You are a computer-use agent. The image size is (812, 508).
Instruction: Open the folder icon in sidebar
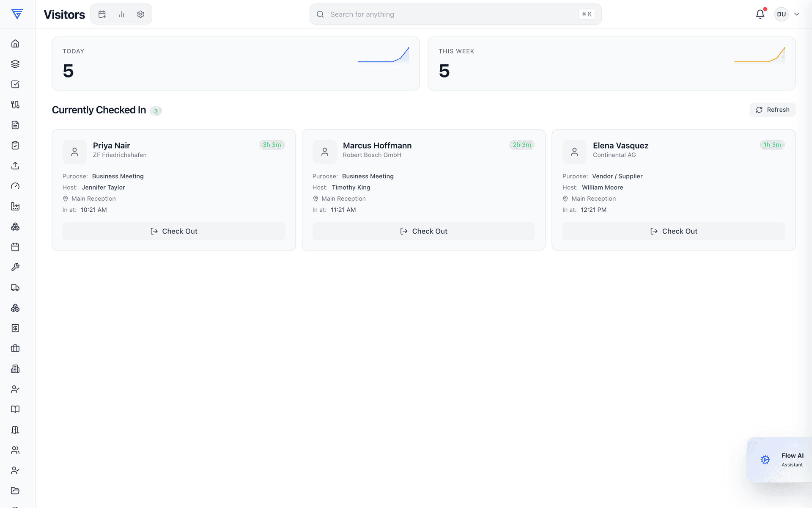(15, 491)
